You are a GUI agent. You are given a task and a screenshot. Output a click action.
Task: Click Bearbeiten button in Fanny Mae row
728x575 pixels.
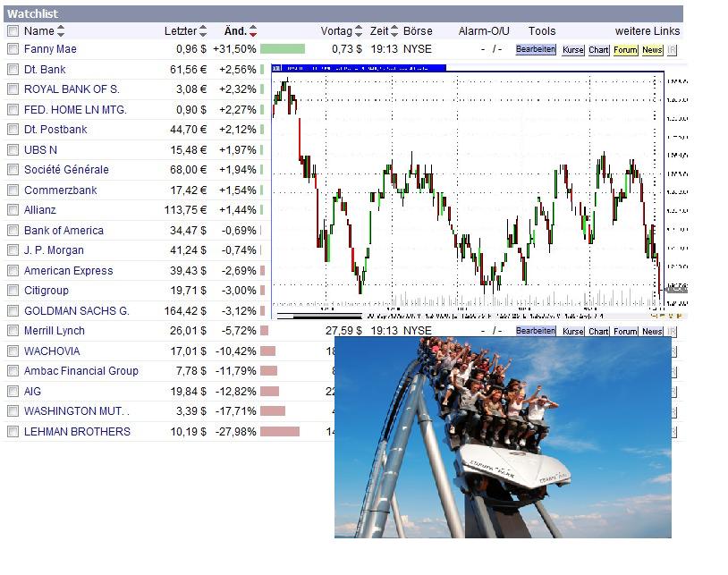tap(536, 49)
